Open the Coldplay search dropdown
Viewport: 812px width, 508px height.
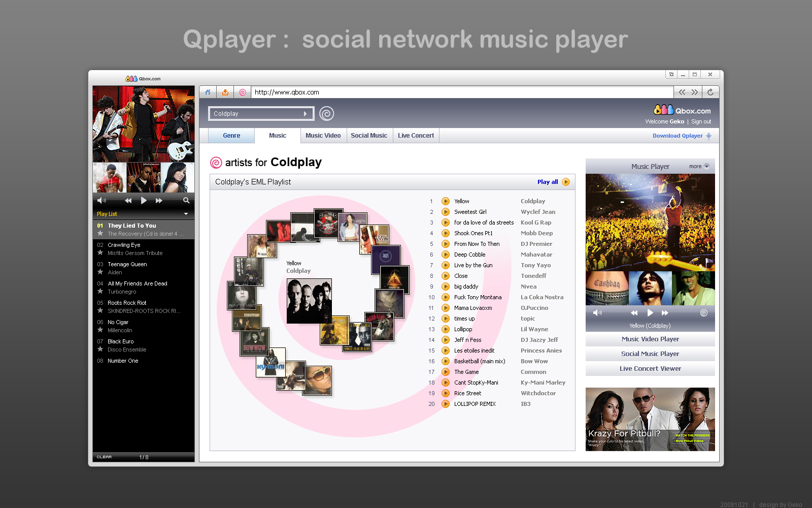(305, 114)
